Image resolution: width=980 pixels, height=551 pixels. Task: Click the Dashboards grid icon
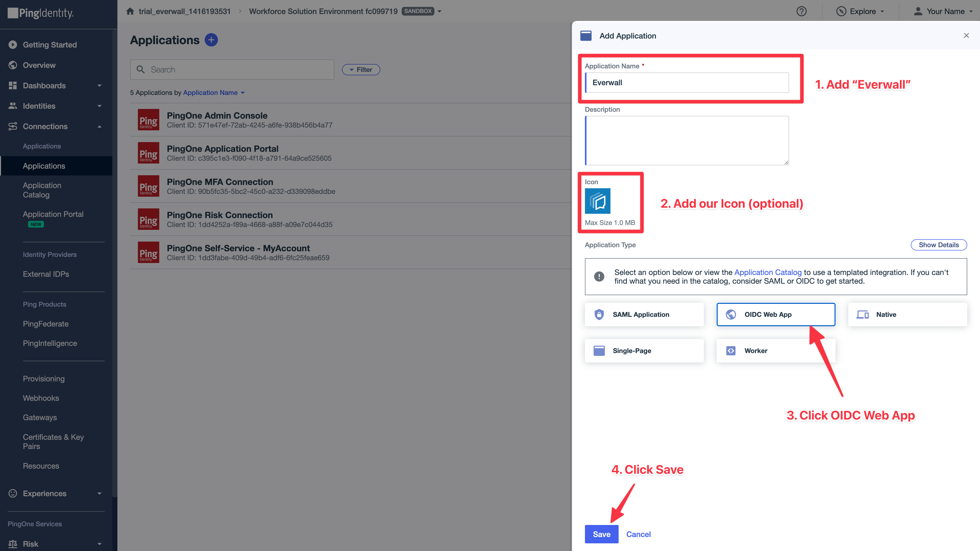[13, 85]
